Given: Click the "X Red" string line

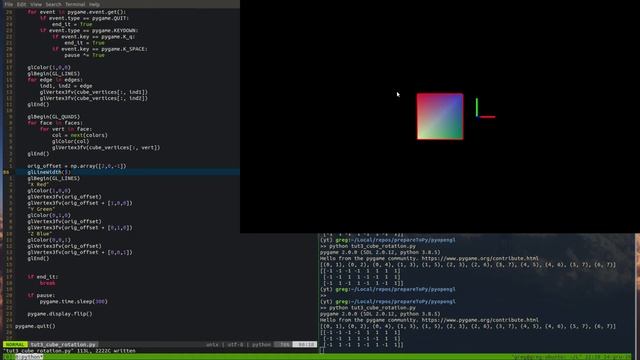Looking at the screenshot, I should pos(38,184).
